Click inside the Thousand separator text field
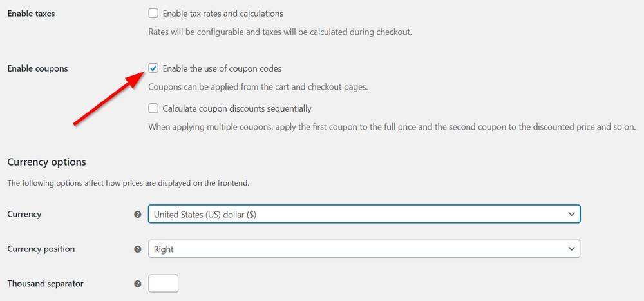 pos(163,284)
